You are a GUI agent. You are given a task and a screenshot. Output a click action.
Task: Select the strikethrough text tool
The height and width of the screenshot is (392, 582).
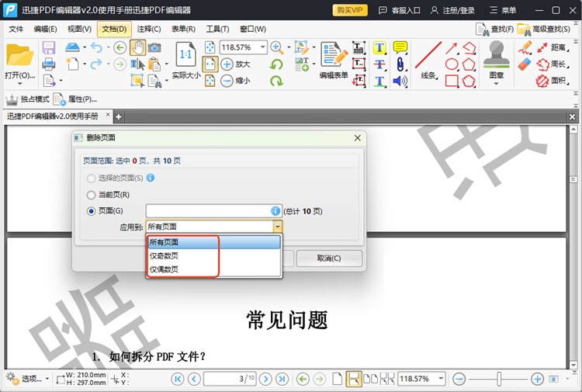(x=379, y=64)
